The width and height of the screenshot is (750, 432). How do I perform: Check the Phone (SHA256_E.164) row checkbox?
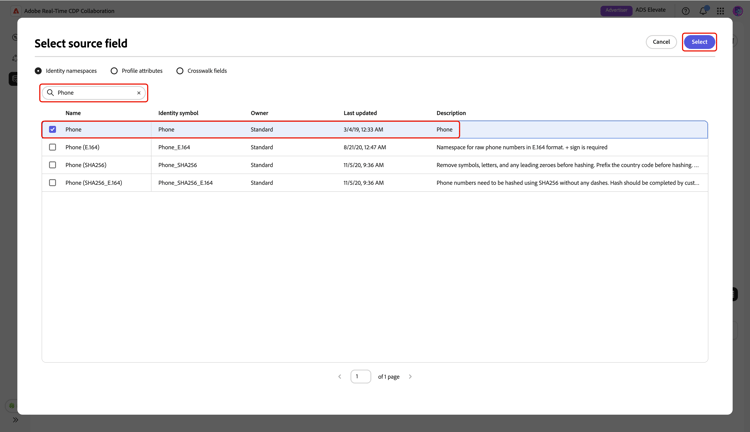(x=53, y=183)
